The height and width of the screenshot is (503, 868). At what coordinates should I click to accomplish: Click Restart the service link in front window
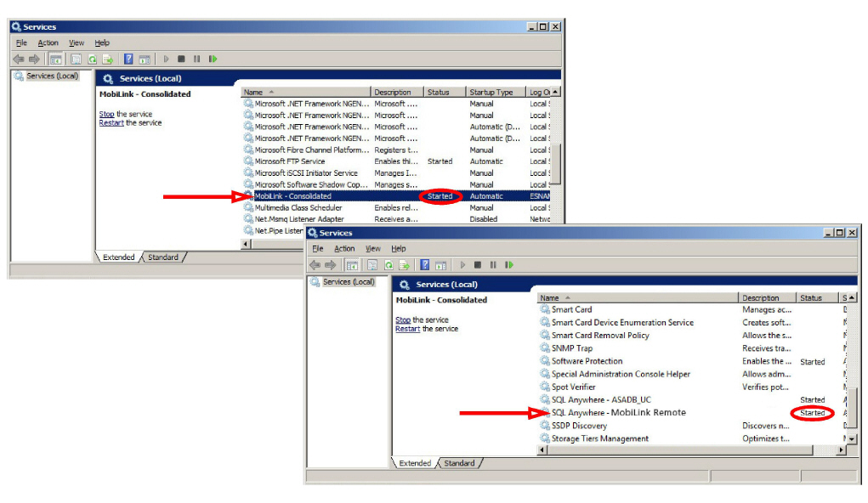click(x=407, y=329)
